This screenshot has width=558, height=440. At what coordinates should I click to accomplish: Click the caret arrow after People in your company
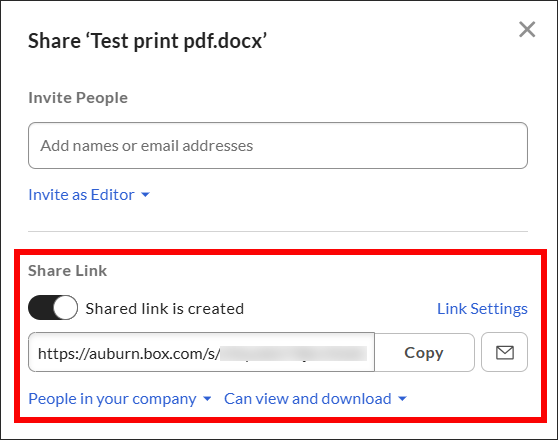207,399
